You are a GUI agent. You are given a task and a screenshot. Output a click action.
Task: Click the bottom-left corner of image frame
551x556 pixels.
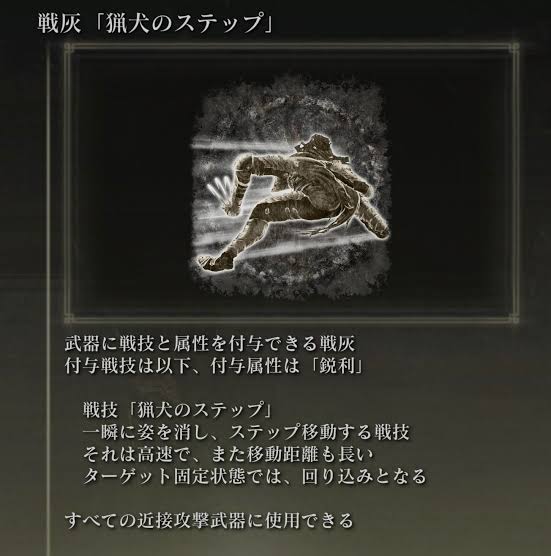click(69, 318)
